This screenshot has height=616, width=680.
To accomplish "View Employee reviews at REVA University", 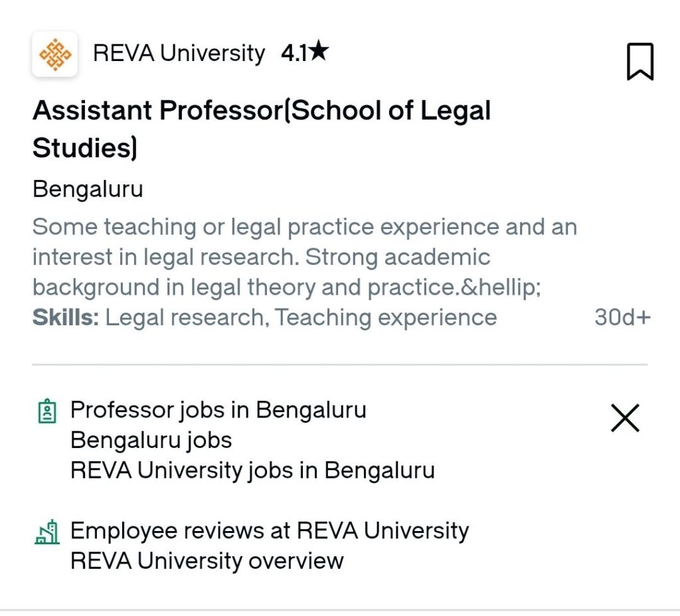I will click(269, 530).
